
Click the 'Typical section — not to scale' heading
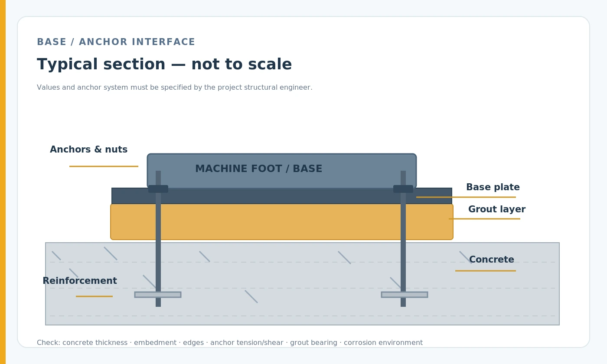[x=164, y=65]
